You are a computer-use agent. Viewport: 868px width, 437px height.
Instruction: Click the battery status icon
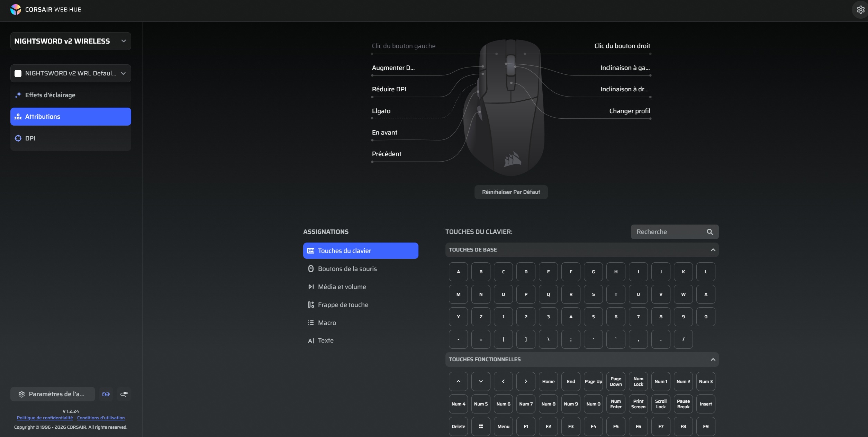coord(106,394)
